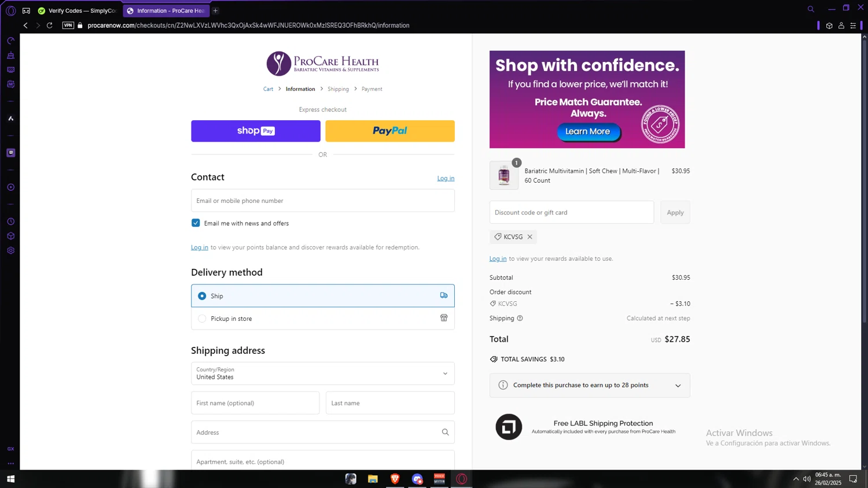Open profile account icon in toolbar
This screenshot has width=868, height=488.
pos(841,25)
